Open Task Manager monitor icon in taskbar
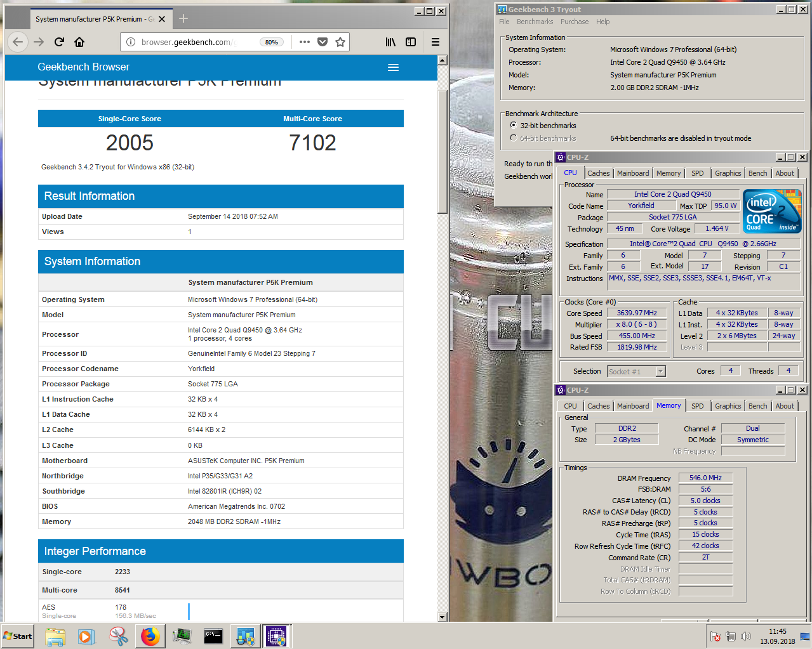812x649 pixels. click(182, 636)
